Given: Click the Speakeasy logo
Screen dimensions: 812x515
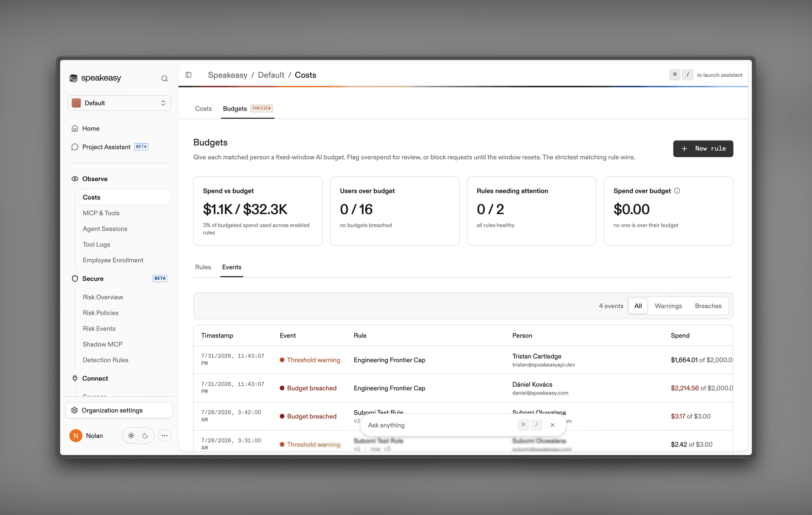Looking at the screenshot, I should coord(95,78).
